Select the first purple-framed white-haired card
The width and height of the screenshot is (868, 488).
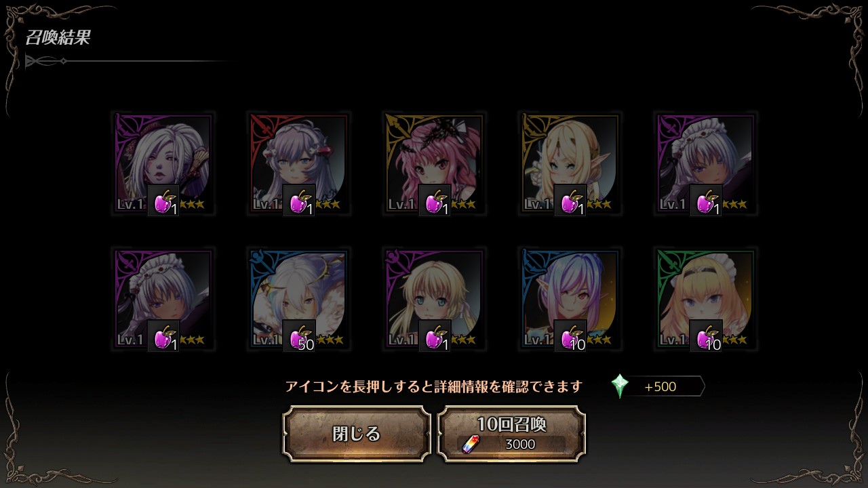tap(163, 164)
